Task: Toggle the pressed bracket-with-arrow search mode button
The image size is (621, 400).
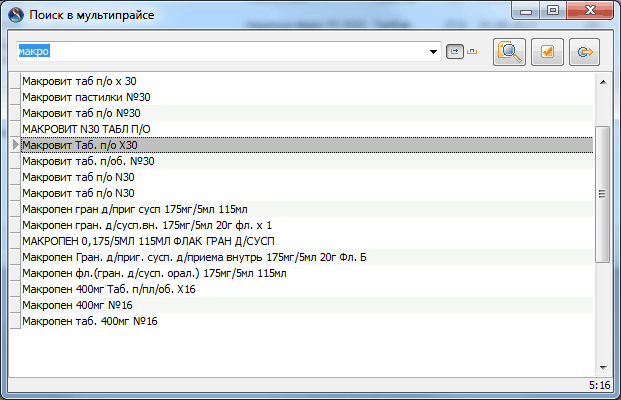Action: pyautogui.click(x=455, y=51)
